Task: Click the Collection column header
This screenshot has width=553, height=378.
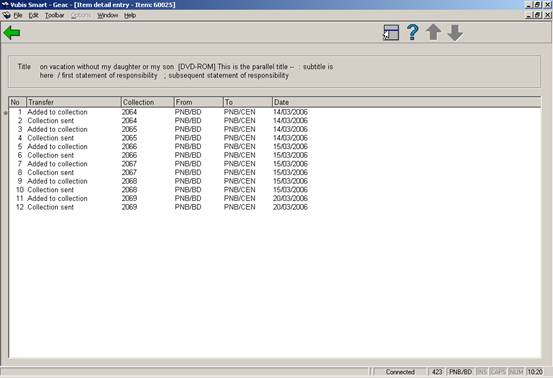Action: click(147, 102)
